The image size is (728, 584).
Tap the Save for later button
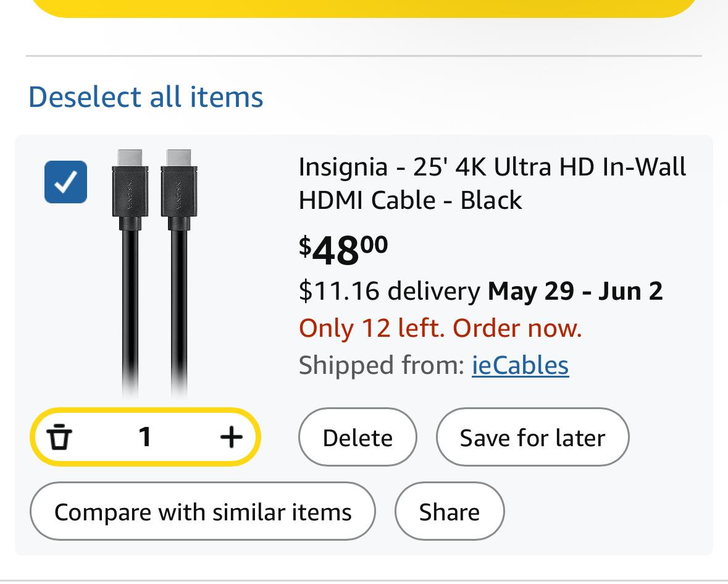tap(532, 438)
